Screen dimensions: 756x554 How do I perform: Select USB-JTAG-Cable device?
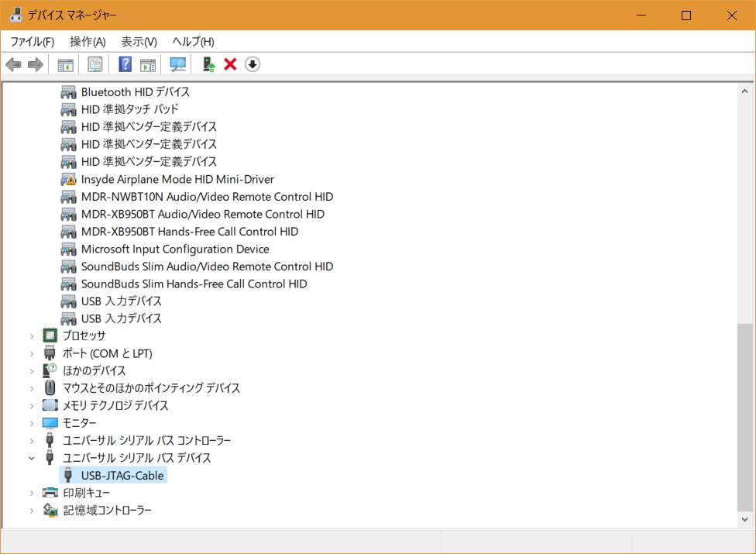(x=122, y=476)
